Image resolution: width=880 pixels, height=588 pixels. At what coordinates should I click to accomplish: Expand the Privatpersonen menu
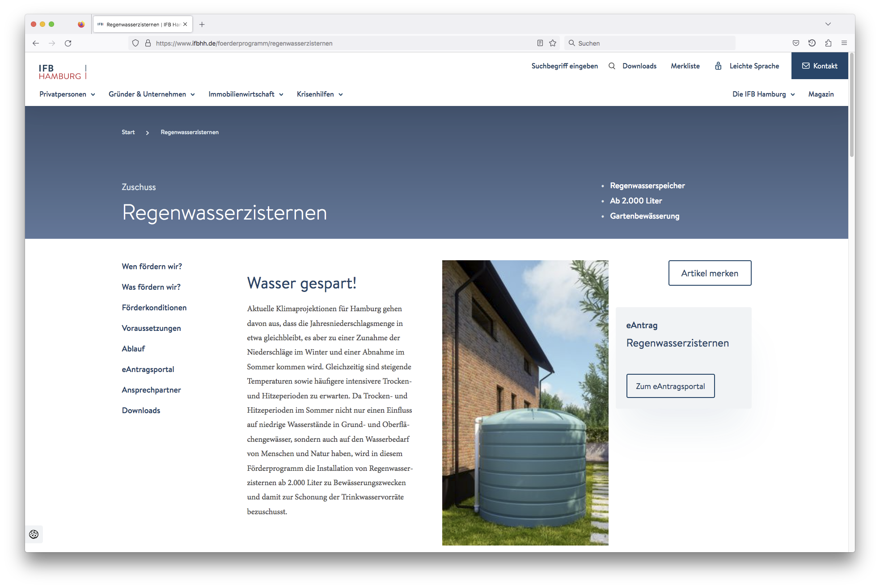68,94
